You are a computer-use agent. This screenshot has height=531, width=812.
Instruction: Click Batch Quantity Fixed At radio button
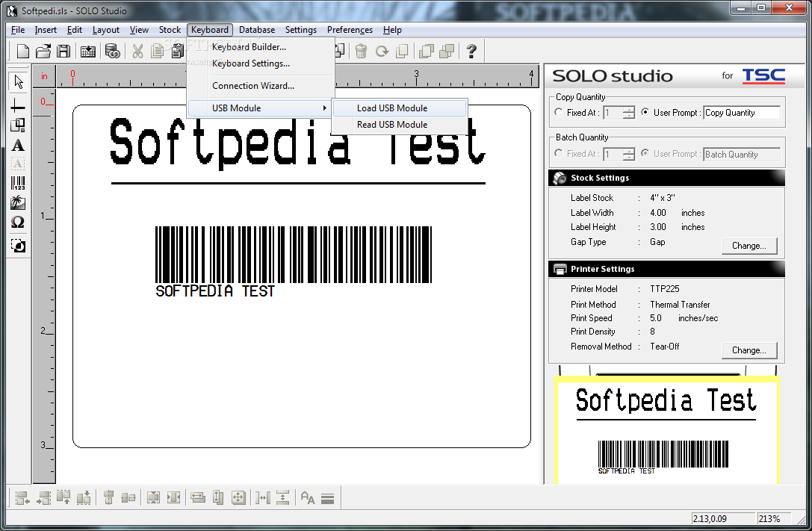tap(558, 153)
